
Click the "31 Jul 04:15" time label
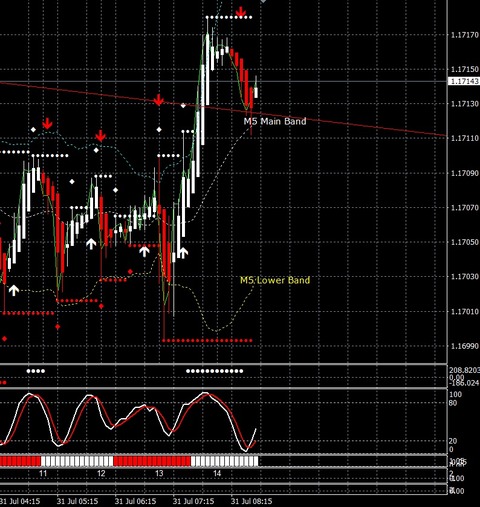[x=19, y=501]
